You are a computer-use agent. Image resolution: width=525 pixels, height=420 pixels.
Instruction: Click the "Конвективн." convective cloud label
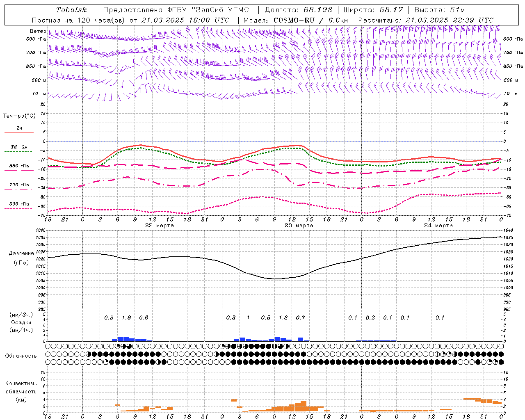(x=21, y=383)
